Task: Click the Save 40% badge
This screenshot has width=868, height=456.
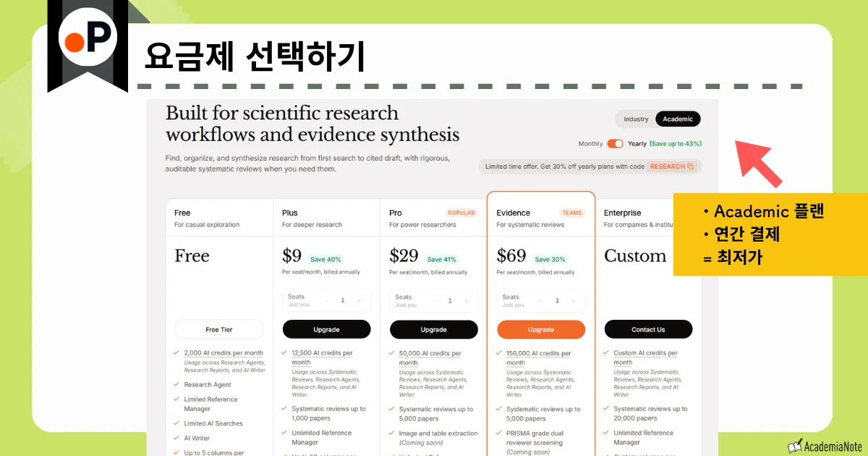Action: click(x=325, y=259)
